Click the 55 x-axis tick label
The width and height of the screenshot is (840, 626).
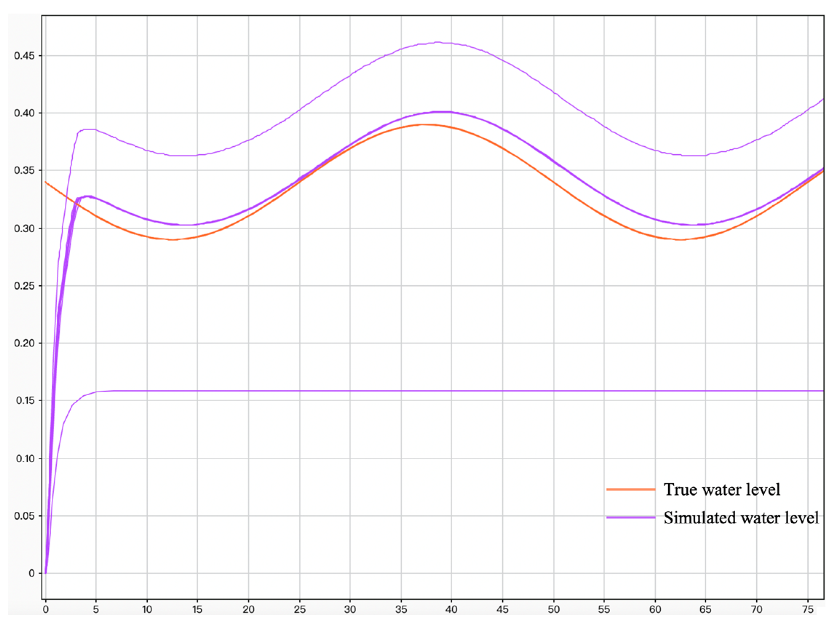(x=604, y=610)
